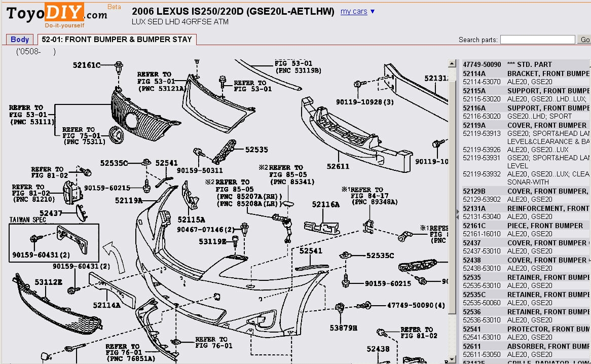Open 52116-53020 part number

(x=482, y=117)
